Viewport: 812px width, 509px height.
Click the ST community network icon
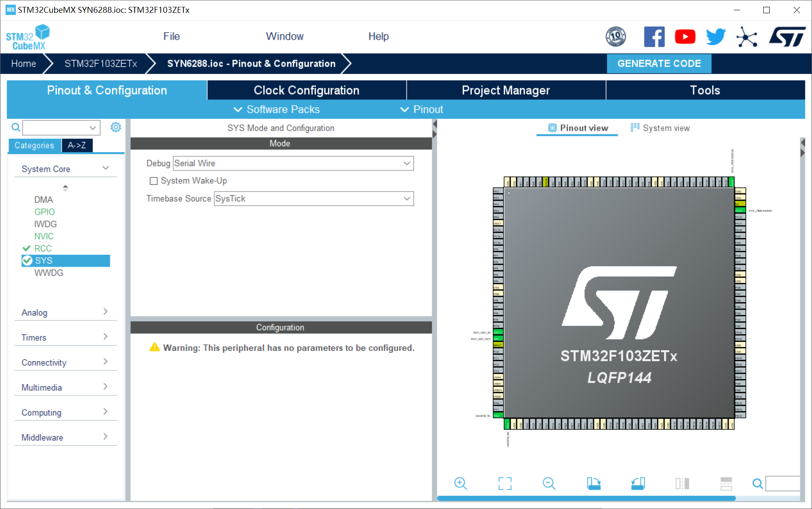point(747,37)
